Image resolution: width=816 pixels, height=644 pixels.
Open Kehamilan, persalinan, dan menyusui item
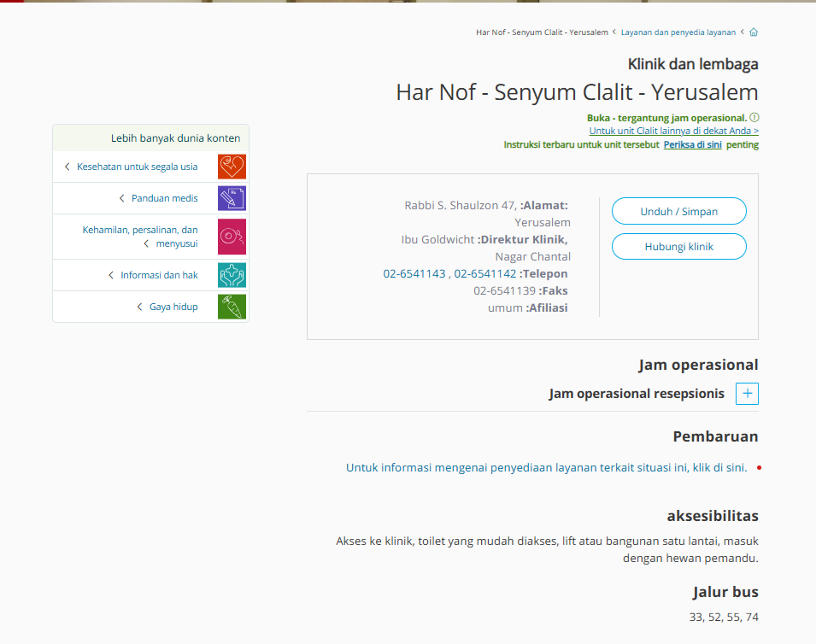[x=140, y=237]
